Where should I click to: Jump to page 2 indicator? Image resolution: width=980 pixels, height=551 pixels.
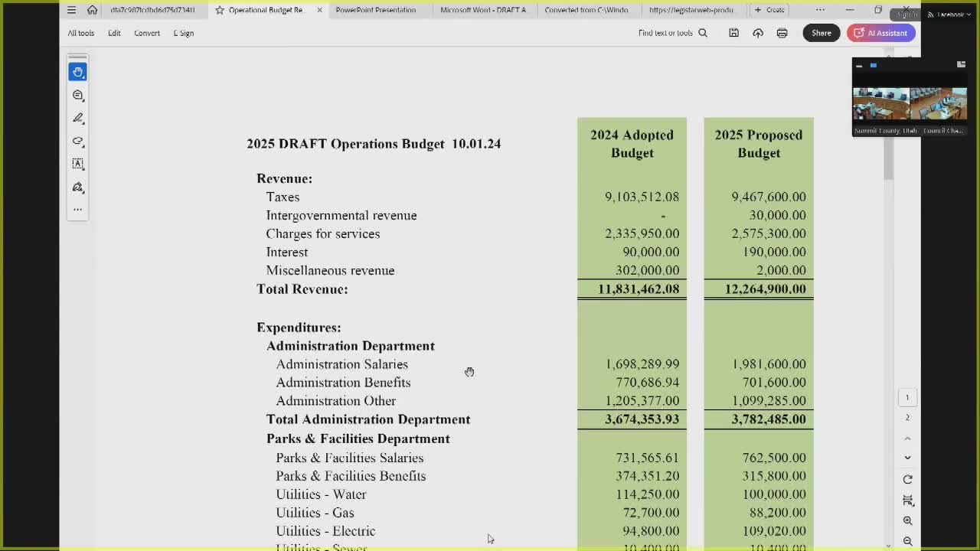[907, 417]
